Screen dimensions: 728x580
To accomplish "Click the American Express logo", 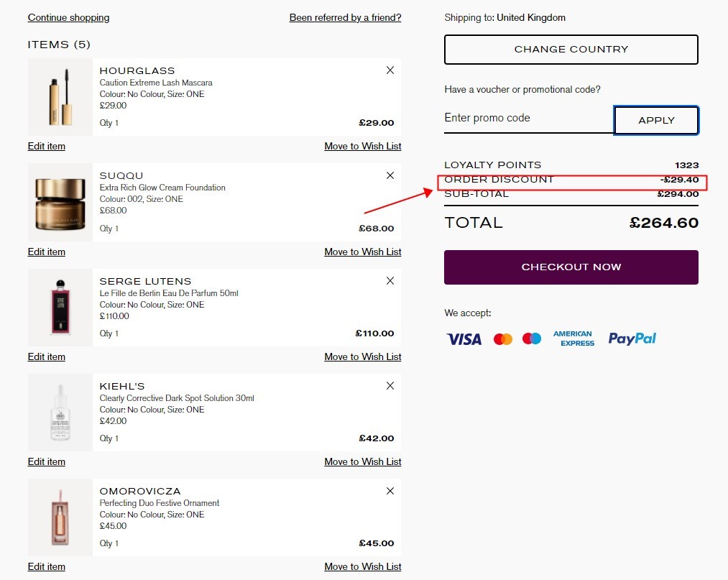I will click(x=573, y=339).
